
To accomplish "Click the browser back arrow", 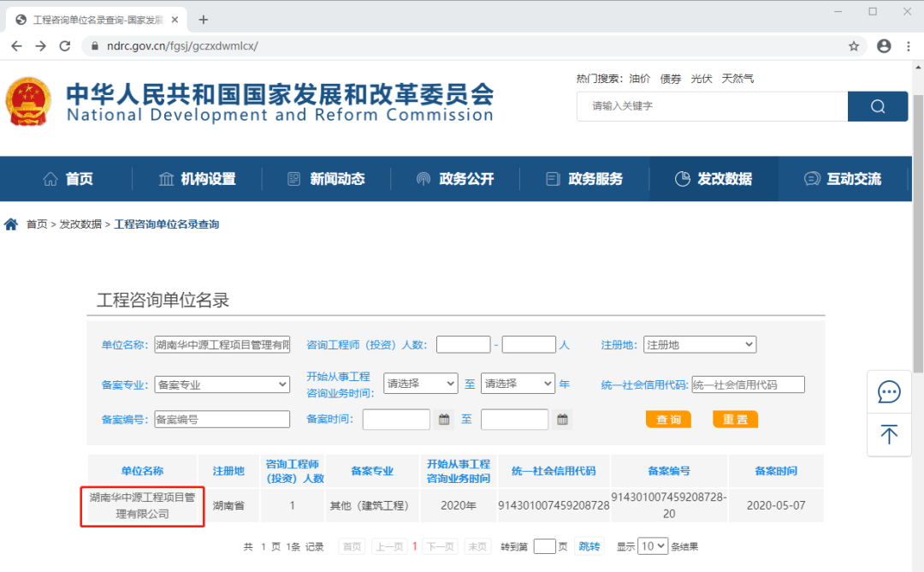I will (x=16, y=46).
